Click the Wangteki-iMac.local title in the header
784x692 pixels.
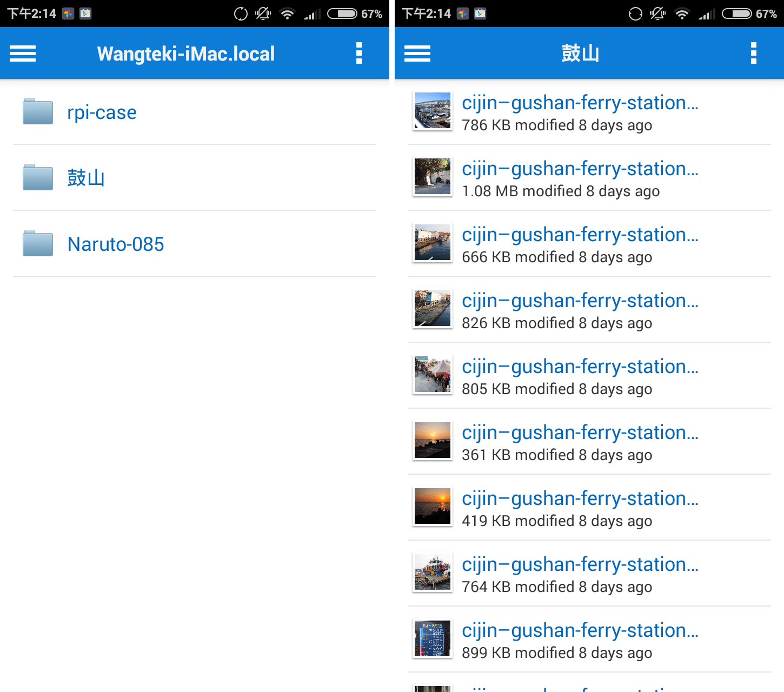click(185, 53)
